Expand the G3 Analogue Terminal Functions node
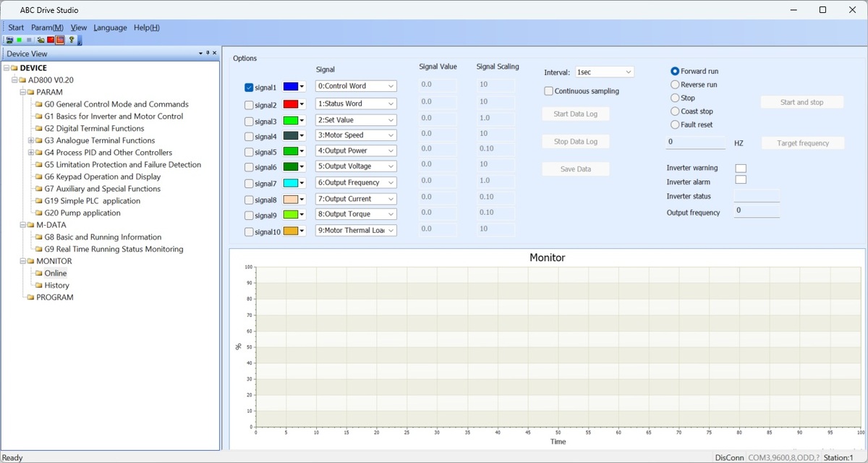Image resolution: width=868 pixels, height=463 pixels. pyautogui.click(x=30, y=140)
